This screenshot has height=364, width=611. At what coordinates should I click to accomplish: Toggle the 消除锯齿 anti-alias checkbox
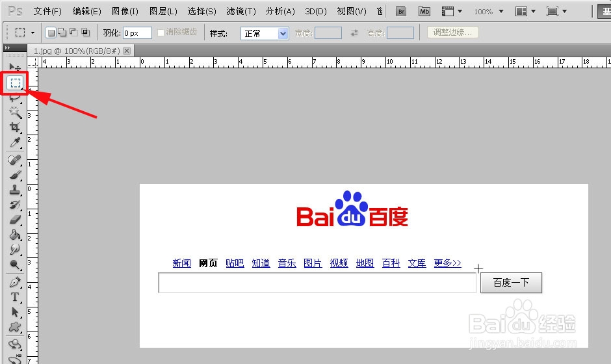tap(161, 32)
